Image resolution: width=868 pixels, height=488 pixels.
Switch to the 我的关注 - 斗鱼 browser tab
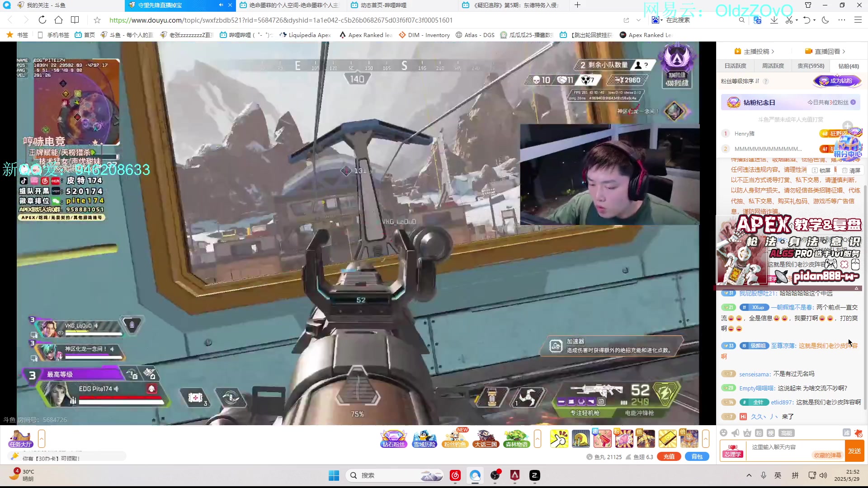click(62, 5)
